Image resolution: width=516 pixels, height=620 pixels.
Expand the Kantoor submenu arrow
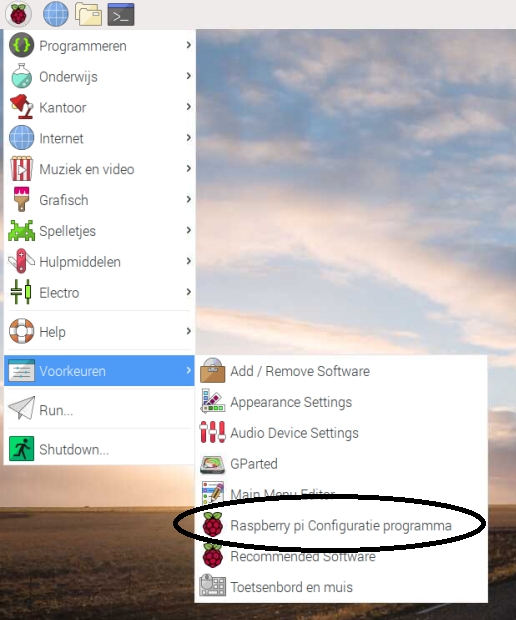[x=189, y=106]
